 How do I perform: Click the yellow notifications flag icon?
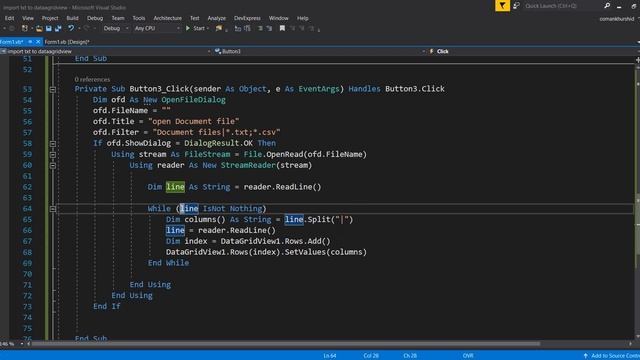coord(502,6)
